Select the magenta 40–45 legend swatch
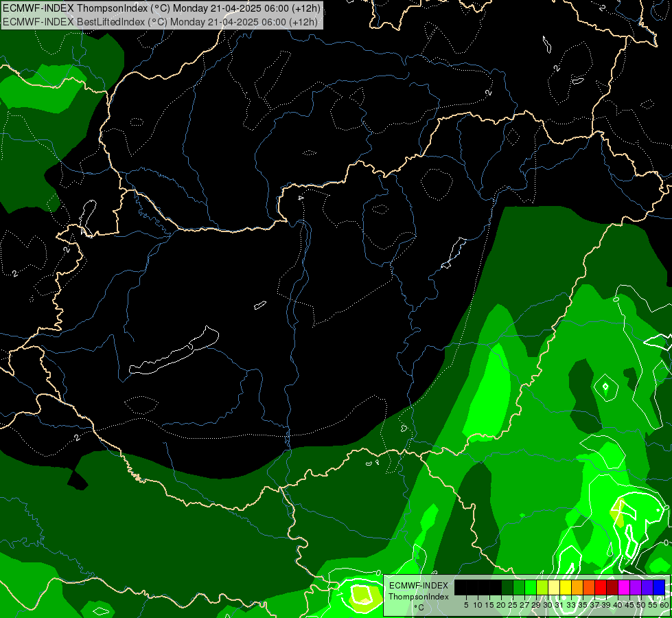This screenshot has width=672, height=618. pos(625,588)
